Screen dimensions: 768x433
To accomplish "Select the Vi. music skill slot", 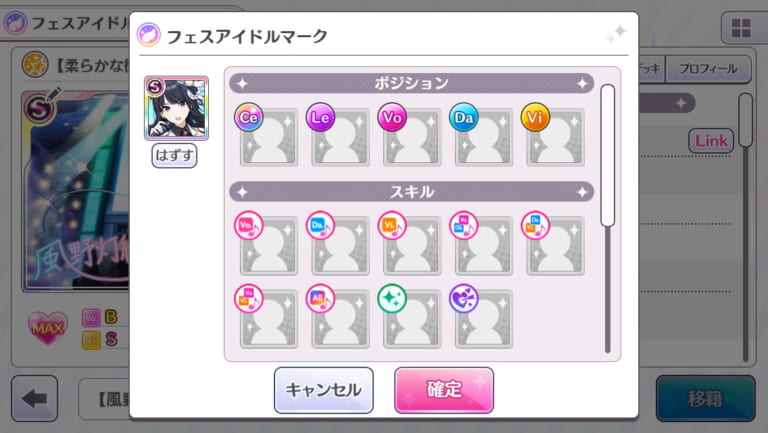I will coord(411,245).
